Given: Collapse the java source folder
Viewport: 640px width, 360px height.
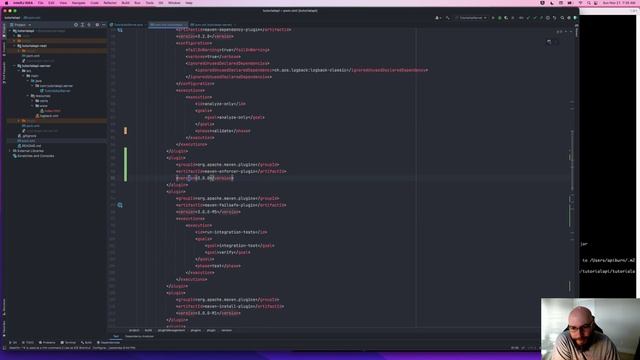Looking at the screenshot, I should coord(28,81).
